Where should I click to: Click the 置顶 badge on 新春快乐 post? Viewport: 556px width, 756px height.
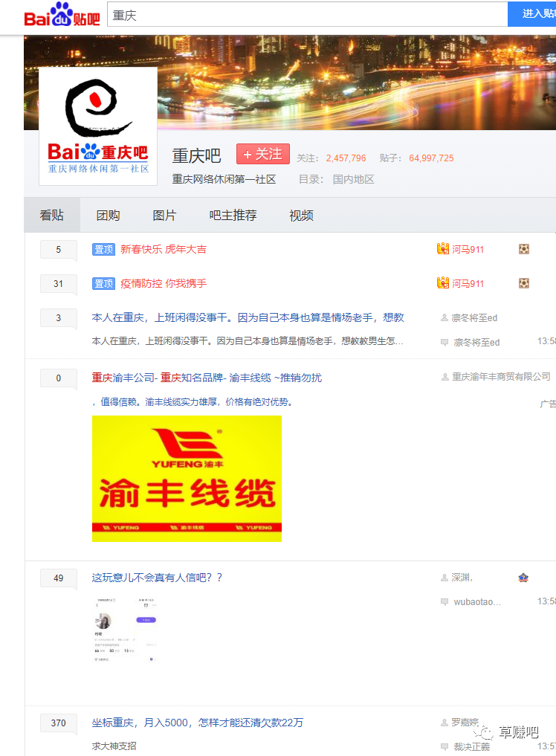tap(103, 250)
